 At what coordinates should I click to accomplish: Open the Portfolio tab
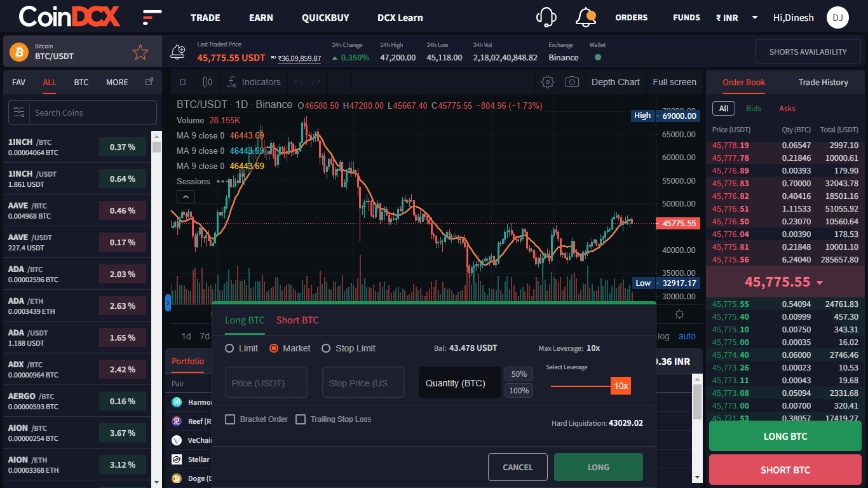click(x=187, y=362)
